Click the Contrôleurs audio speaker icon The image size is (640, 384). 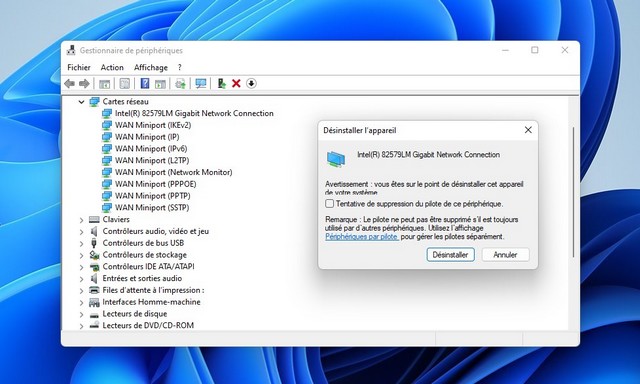pyautogui.click(x=94, y=231)
